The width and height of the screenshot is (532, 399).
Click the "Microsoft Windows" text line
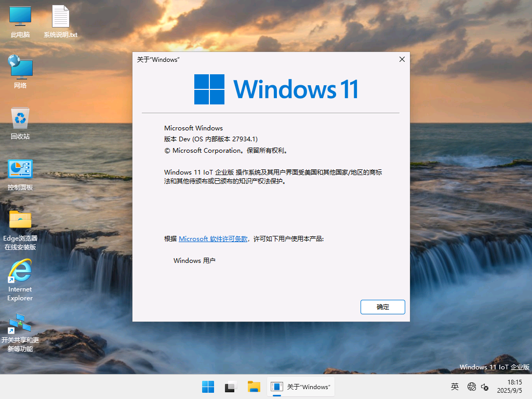pos(193,128)
